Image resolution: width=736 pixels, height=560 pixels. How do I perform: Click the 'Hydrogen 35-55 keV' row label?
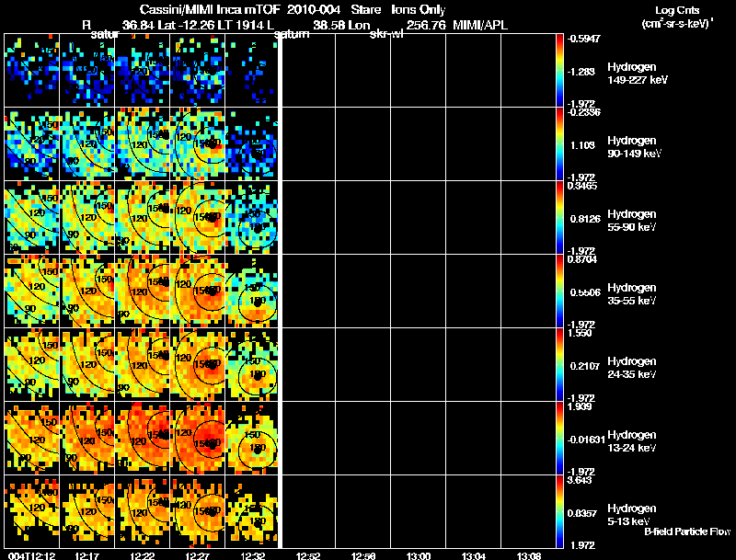tap(632, 294)
